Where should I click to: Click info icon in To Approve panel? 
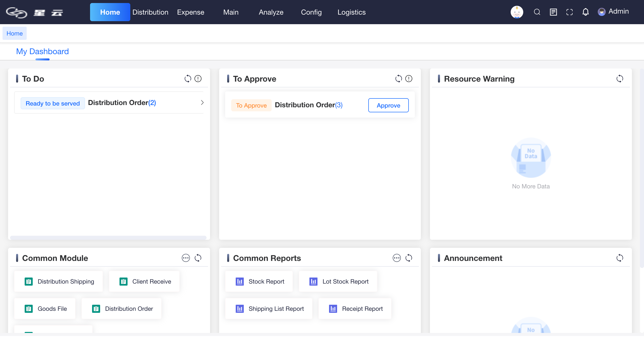tap(409, 79)
